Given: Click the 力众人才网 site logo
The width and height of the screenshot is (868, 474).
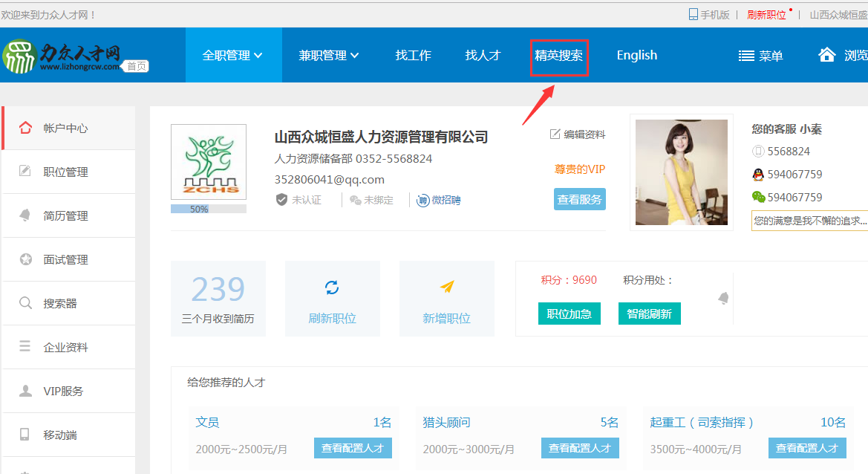Looking at the screenshot, I should click(61, 56).
